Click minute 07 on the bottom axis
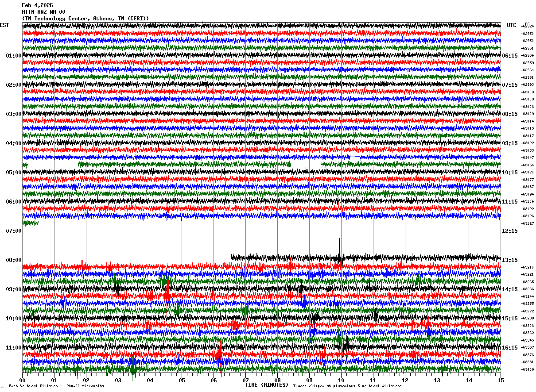This screenshot has width=536, height=392. click(245, 380)
